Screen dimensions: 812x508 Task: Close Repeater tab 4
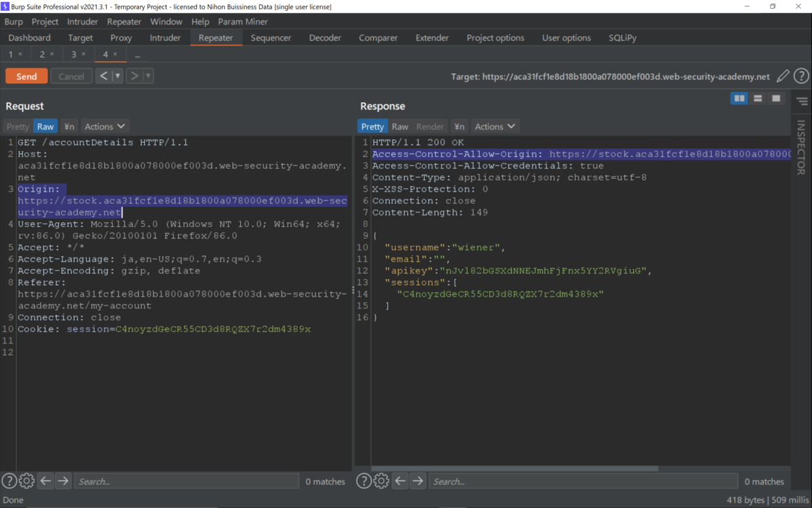(x=115, y=54)
